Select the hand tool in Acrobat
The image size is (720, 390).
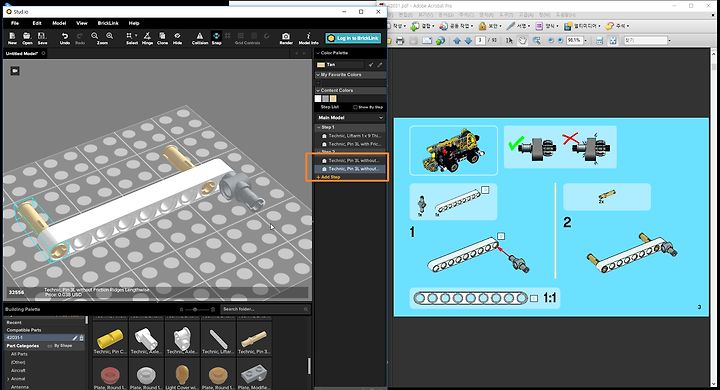coord(523,40)
